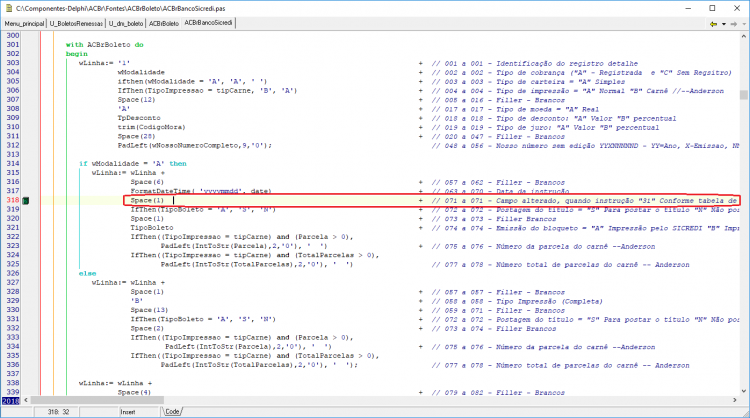Click the vertical scrollbar thumb
The image size is (750, 418).
tap(744, 95)
